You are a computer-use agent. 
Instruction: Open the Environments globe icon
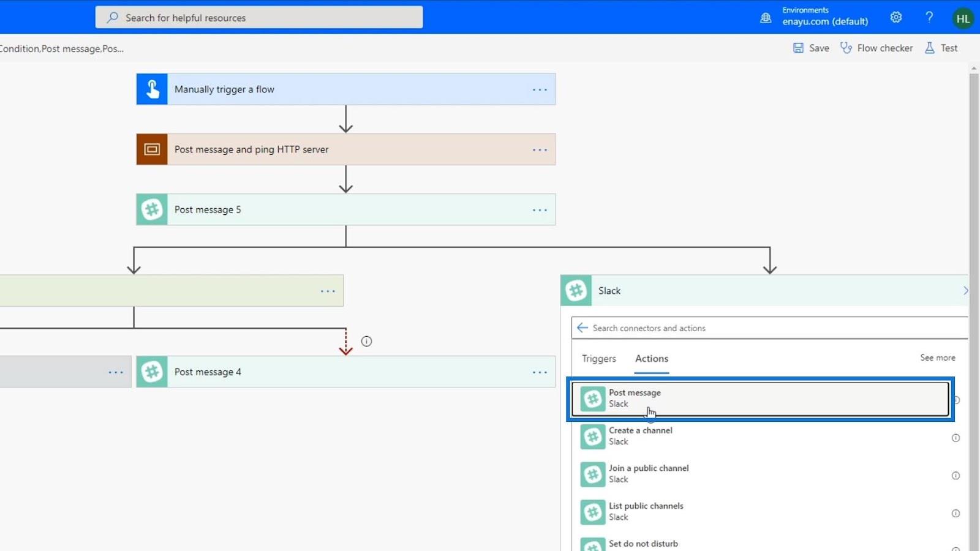(766, 18)
